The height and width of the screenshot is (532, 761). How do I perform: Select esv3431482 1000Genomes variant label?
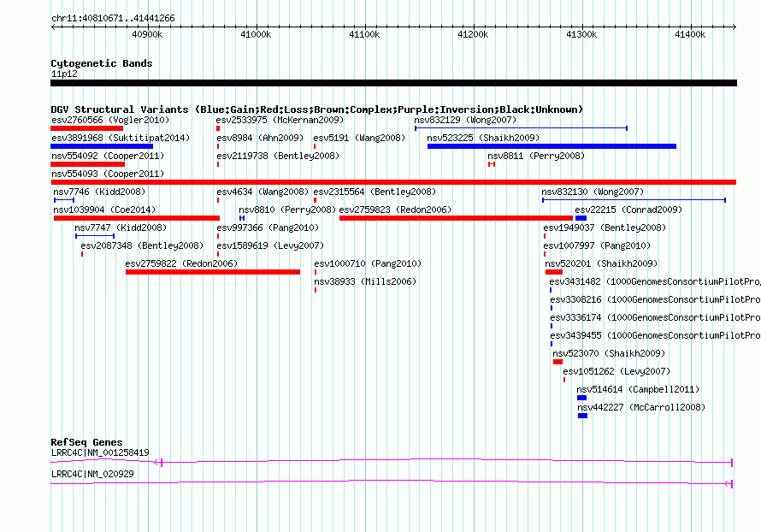tap(655, 281)
